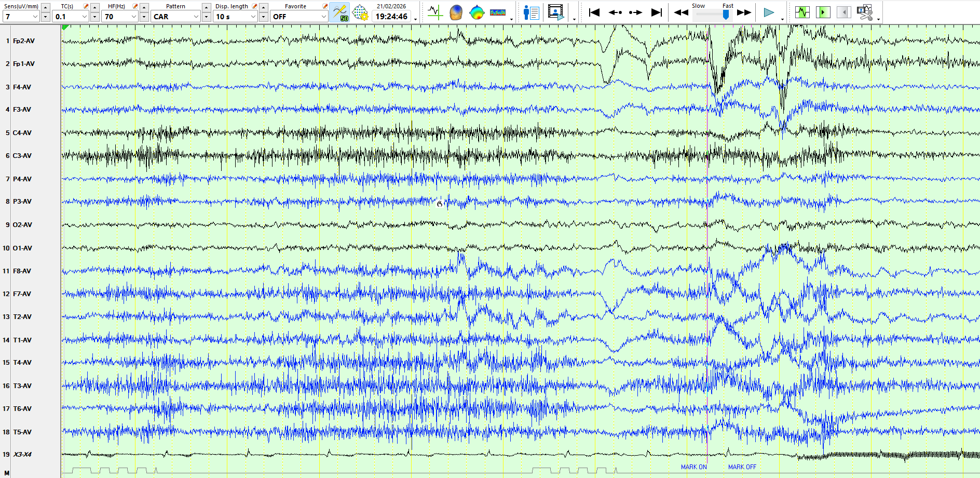The height and width of the screenshot is (478, 980).
Task: Open the video clip cutting tool
Action: coord(864,12)
